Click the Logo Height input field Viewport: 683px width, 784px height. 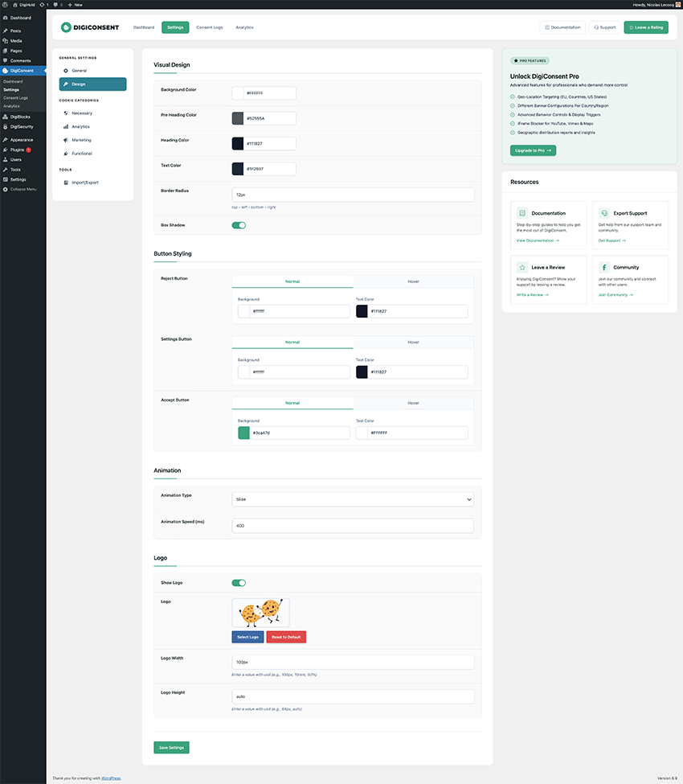click(x=353, y=696)
